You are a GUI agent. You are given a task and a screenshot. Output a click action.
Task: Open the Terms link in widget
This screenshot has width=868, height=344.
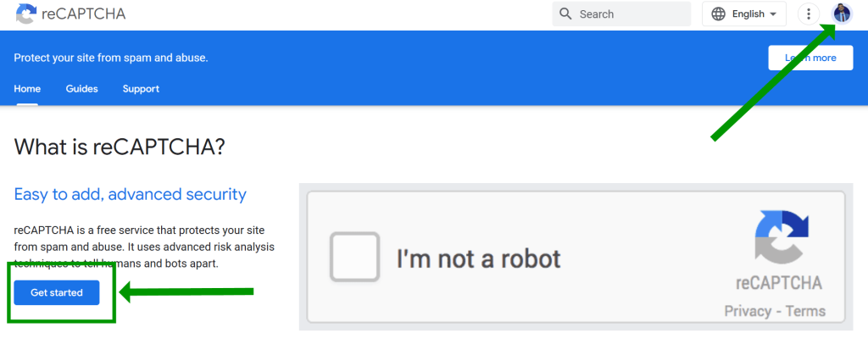tap(805, 311)
